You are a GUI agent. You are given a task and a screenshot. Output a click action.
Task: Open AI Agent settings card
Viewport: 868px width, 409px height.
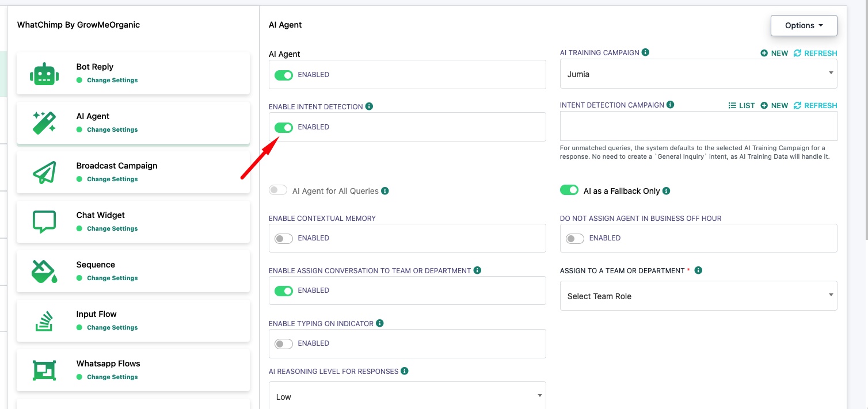click(x=133, y=123)
